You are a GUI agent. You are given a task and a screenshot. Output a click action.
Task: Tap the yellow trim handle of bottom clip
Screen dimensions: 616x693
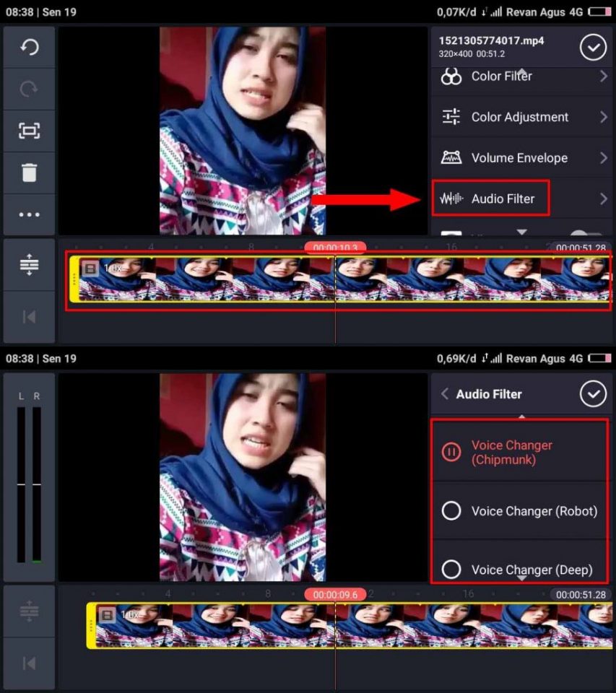(x=91, y=625)
